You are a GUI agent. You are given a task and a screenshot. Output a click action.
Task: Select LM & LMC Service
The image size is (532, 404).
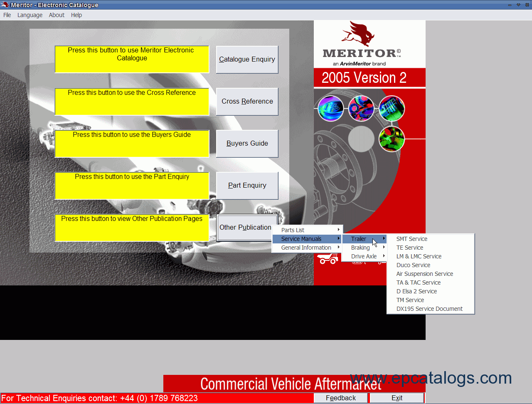coord(431,256)
